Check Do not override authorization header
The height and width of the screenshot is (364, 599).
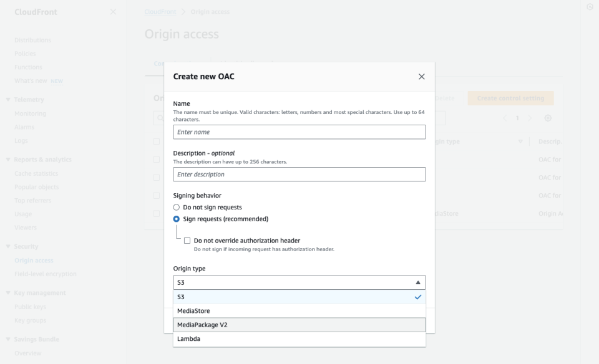point(186,240)
